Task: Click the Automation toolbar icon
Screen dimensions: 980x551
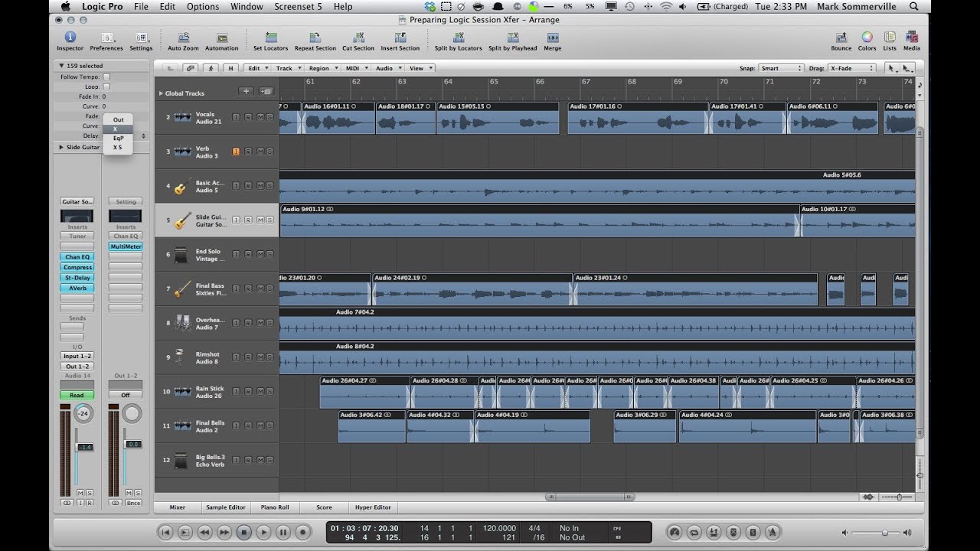Action: tap(221, 37)
